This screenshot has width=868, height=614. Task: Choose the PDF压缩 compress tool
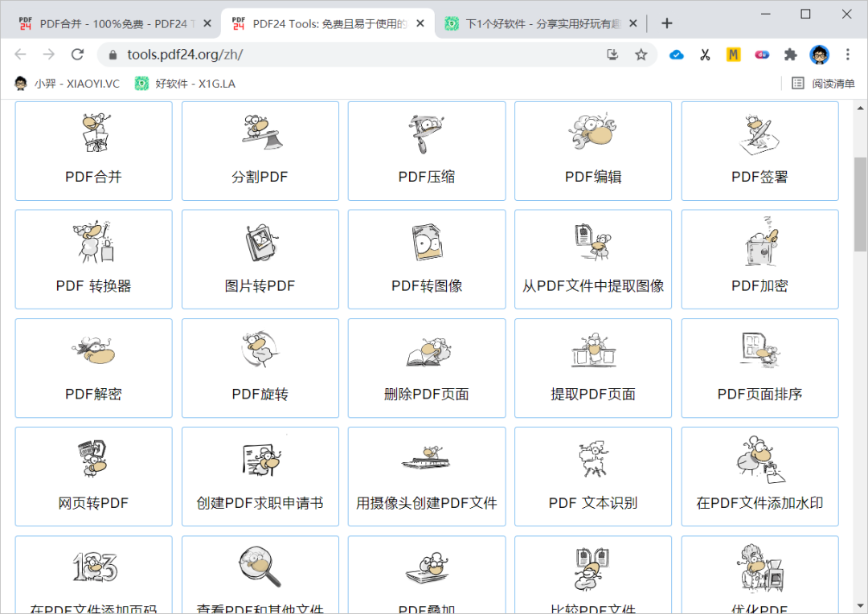[427, 151]
